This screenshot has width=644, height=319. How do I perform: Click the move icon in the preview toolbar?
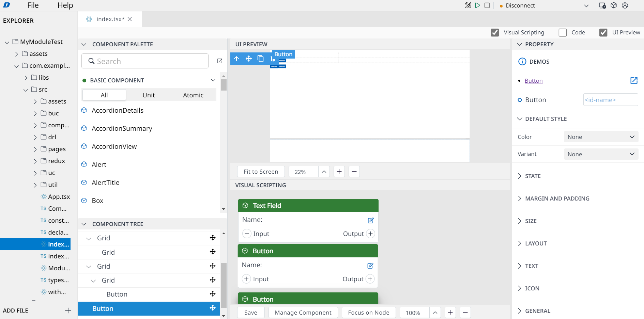(x=249, y=59)
